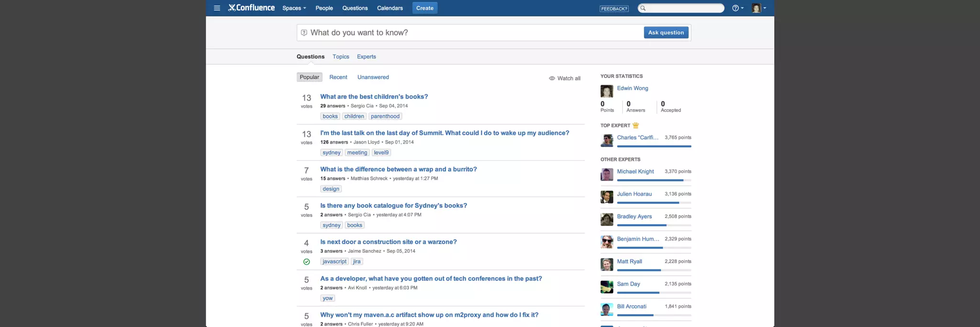Click Michael Knight's avatar picture
Viewport: 980px width, 327px height.
(x=607, y=174)
